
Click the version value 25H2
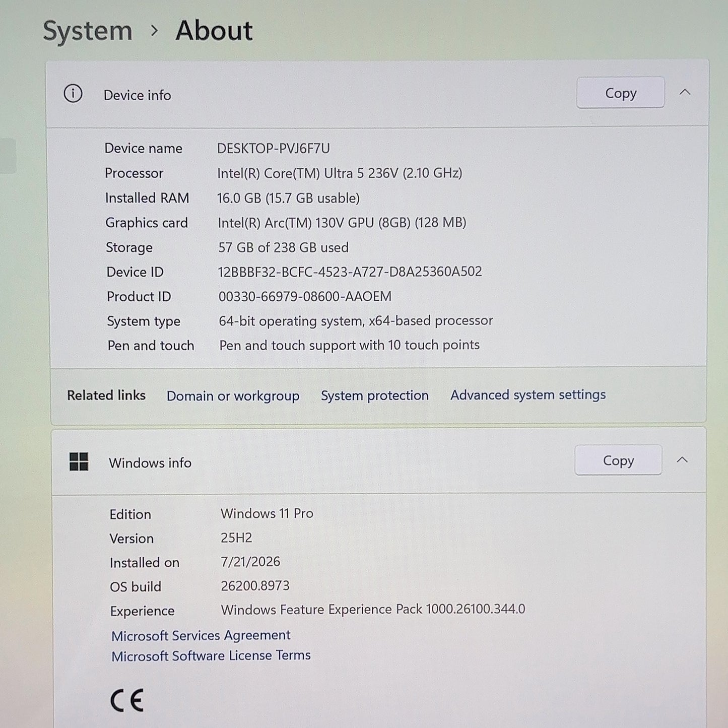tap(236, 538)
